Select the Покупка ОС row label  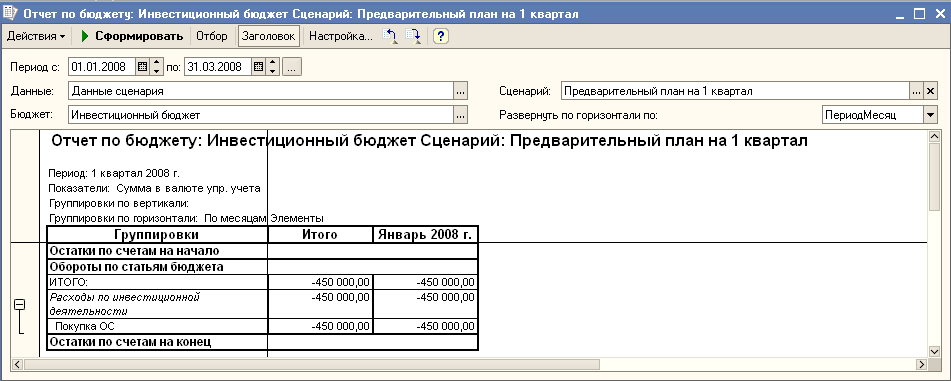85,326
